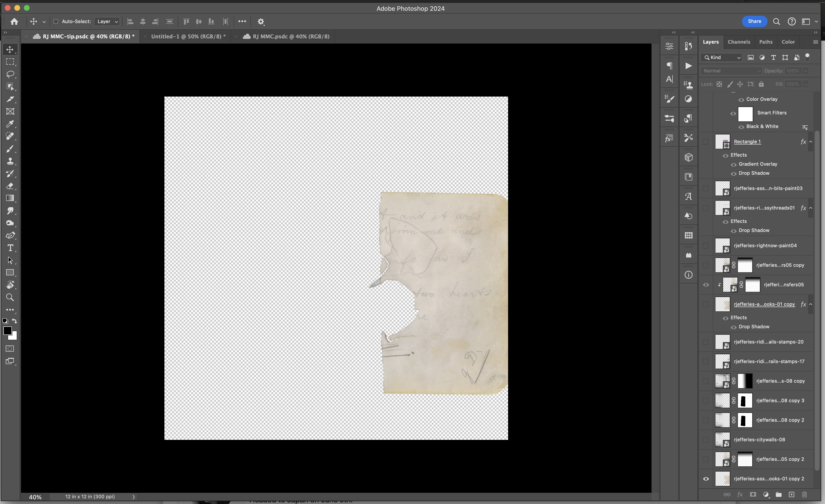825x504 pixels.
Task: Open the Opacity dropdown arrow
Action: (806, 71)
